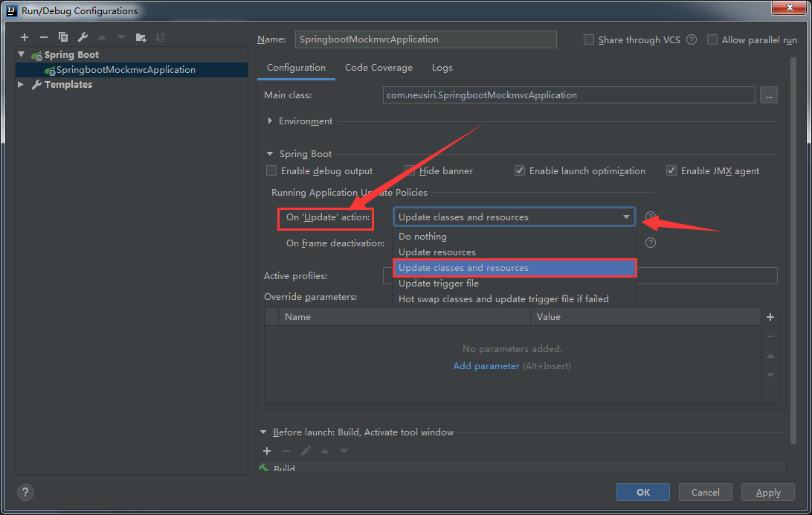Choose Update trigger file option
The width and height of the screenshot is (812, 515).
coord(515,284)
